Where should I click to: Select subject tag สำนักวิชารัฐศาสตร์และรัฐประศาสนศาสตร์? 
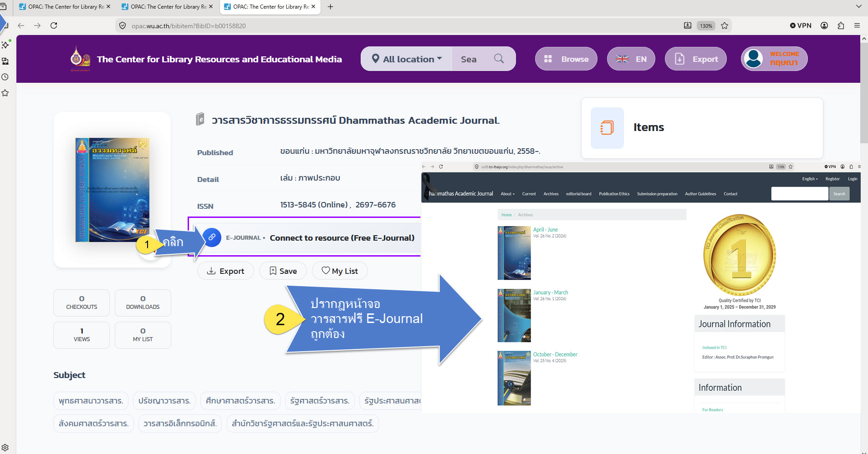[x=302, y=424]
